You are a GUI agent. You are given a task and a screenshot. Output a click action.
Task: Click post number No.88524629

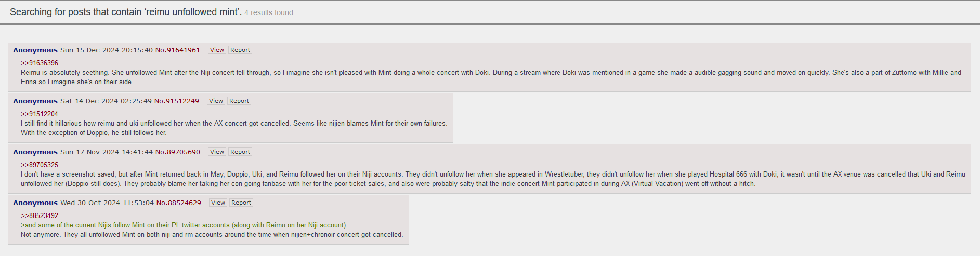pos(179,203)
